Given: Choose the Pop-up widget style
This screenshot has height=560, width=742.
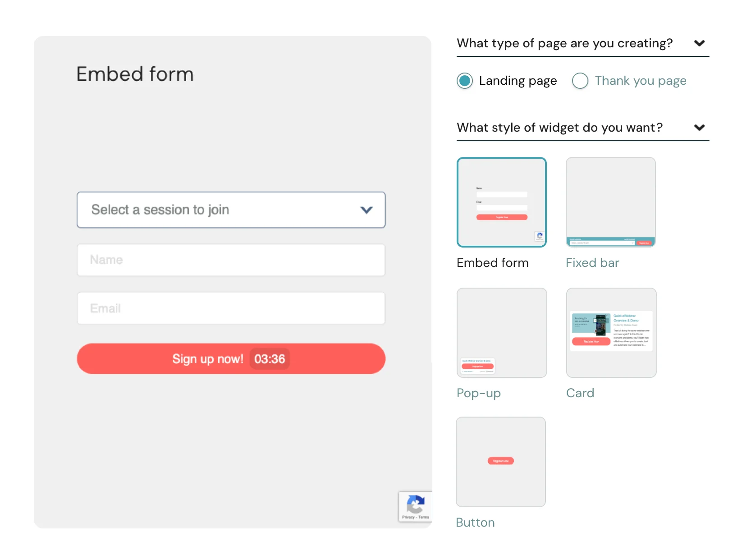Looking at the screenshot, I should [x=501, y=333].
